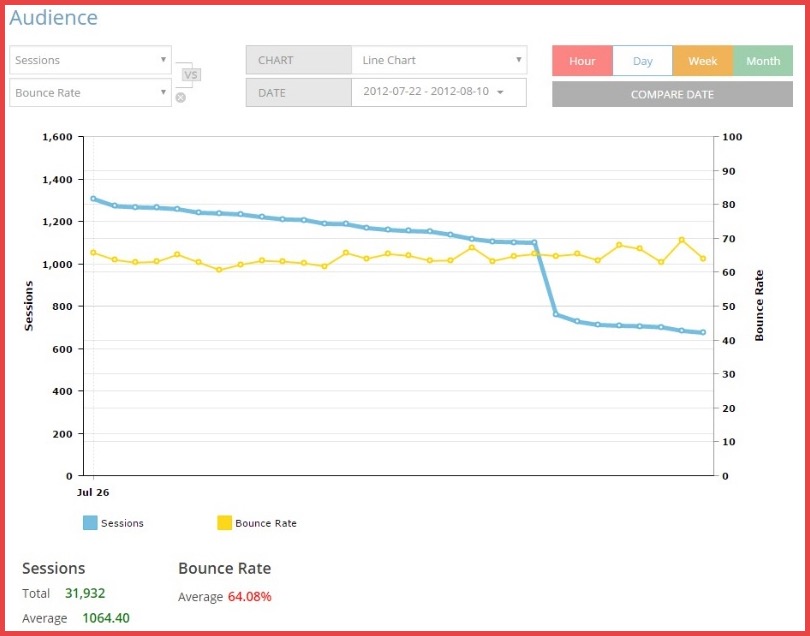Switch to Hour granularity

(582, 61)
